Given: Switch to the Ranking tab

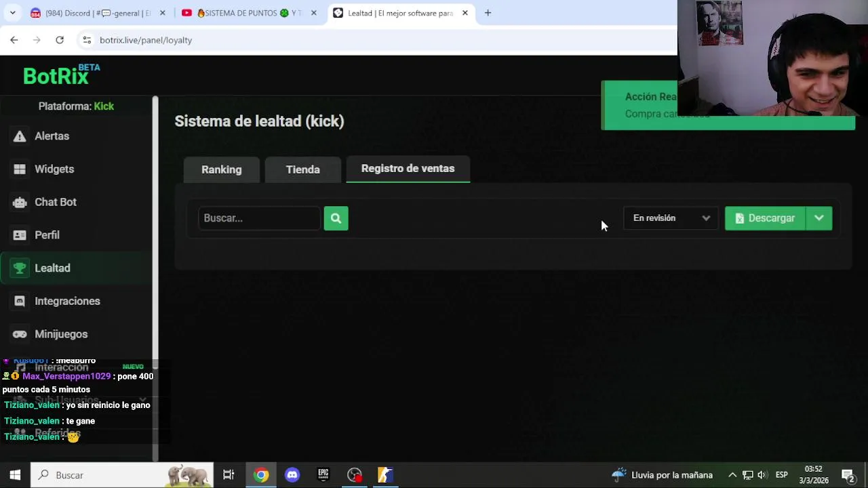Looking at the screenshot, I should coord(221,169).
